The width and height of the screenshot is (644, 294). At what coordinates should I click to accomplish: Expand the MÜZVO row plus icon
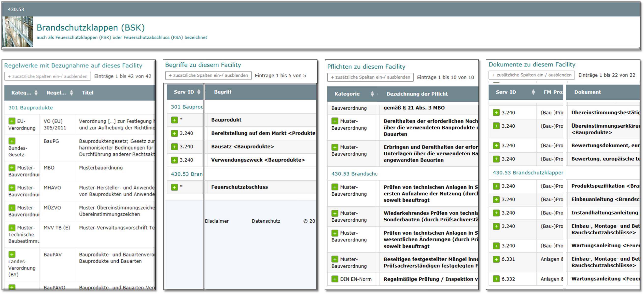click(12, 208)
